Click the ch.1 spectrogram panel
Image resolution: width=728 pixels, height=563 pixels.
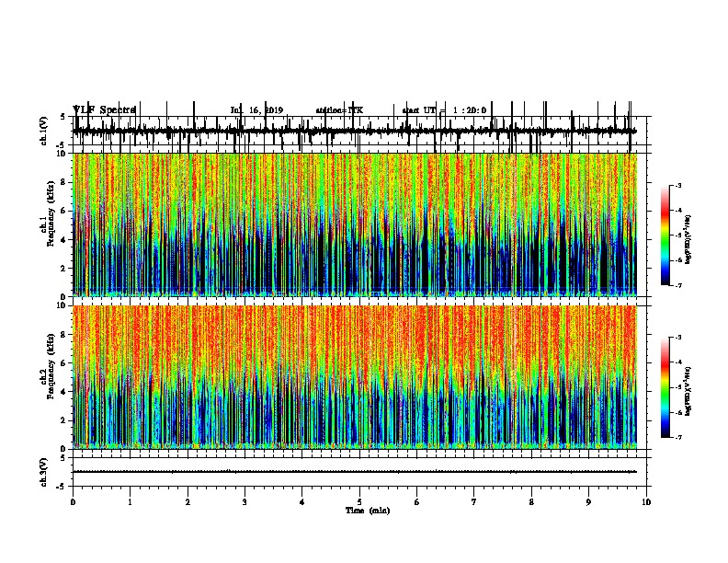[x=355, y=224]
